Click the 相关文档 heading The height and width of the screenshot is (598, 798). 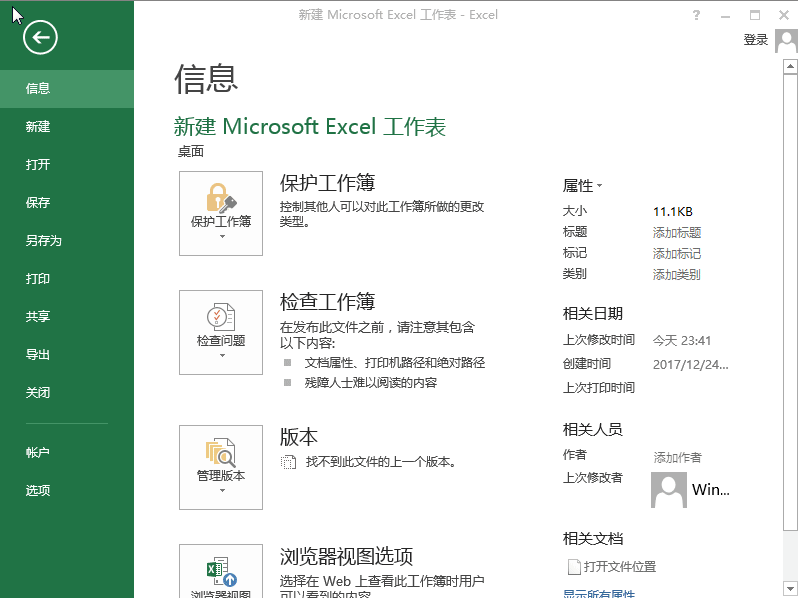[592, 538]
